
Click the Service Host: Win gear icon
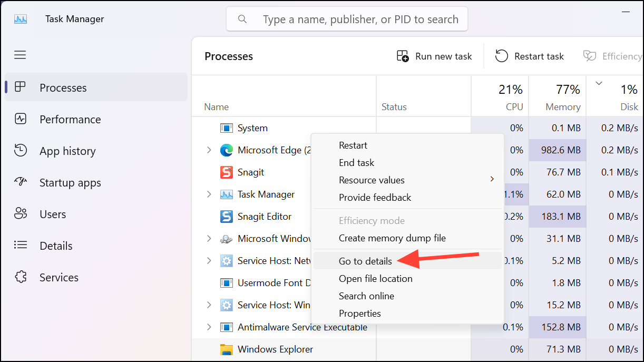[x=226, y=305]
